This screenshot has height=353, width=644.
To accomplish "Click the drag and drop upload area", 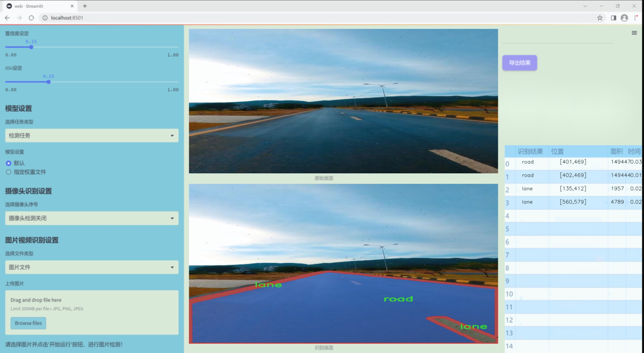I will (x=92, y=312).
